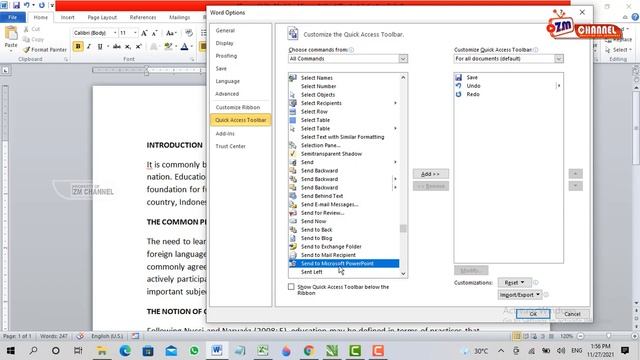The width and height of the screenshot is (640, 360).
Task: Click Undo icon in title bar
Action: [27, 5]
